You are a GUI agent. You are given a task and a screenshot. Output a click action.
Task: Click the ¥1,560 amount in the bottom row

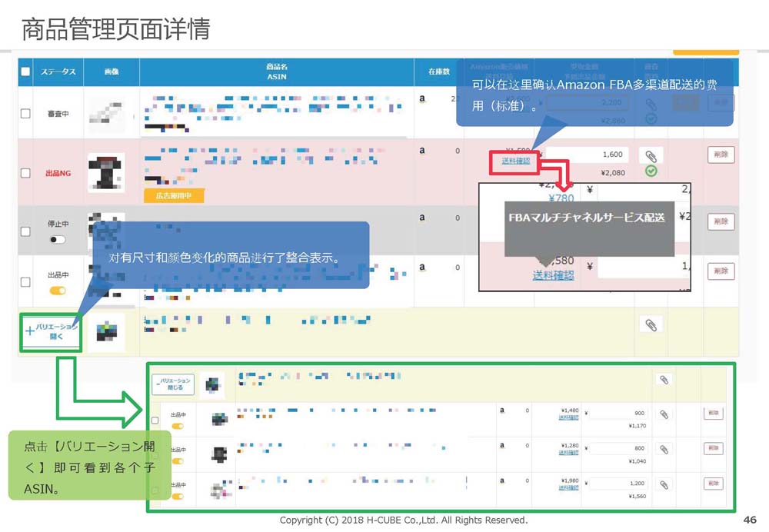pos(637,496)
